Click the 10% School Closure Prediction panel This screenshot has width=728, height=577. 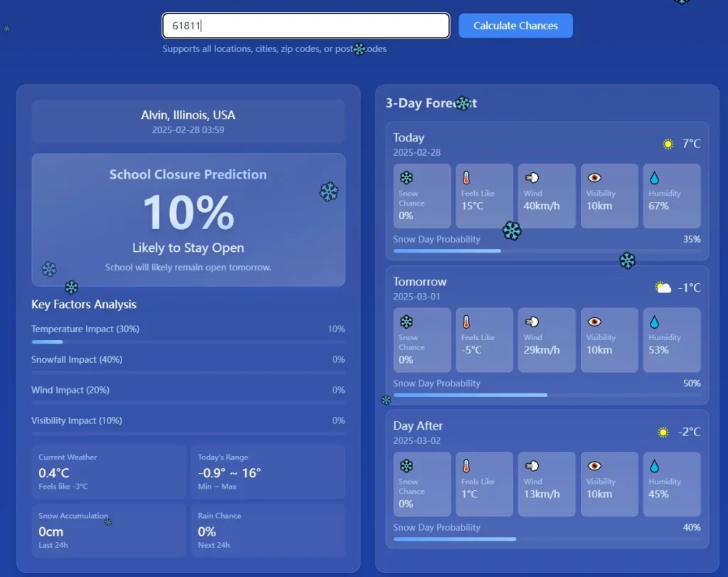(188, 219)
